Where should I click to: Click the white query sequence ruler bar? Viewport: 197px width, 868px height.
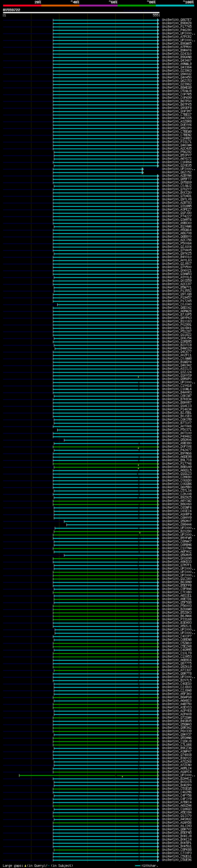[x=81, y=12]
